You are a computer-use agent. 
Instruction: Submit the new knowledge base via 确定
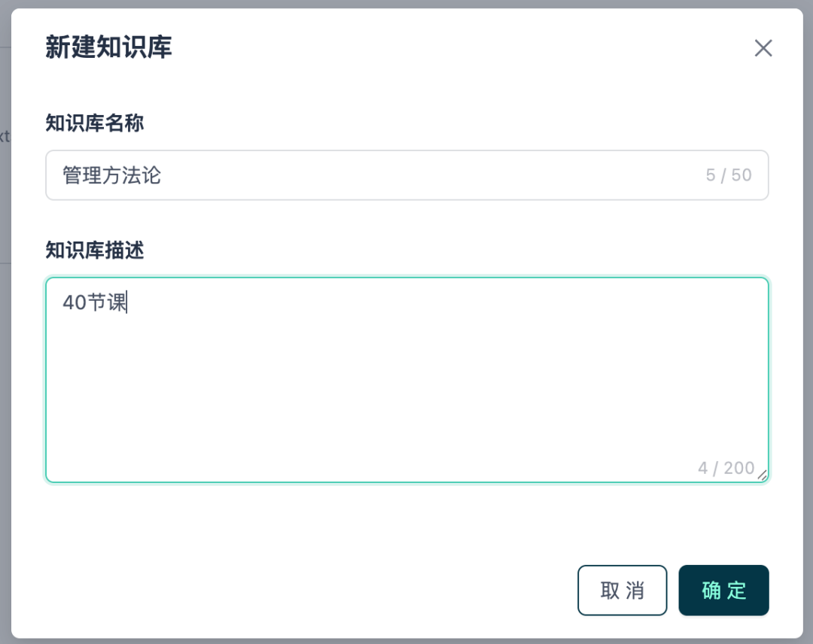(x=723, y=590)
